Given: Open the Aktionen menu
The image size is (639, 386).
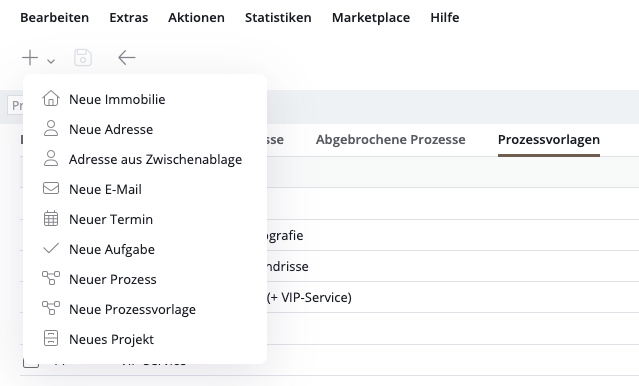Looking at the screenshot, I should point(196,18).
